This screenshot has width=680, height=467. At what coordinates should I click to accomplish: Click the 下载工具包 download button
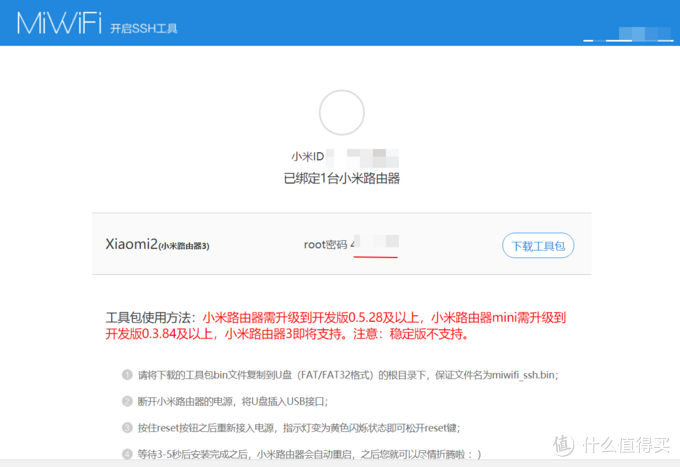538,246
